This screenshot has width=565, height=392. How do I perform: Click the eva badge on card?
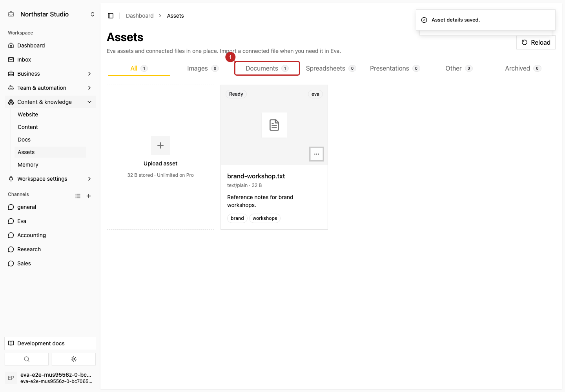[315, 94]
